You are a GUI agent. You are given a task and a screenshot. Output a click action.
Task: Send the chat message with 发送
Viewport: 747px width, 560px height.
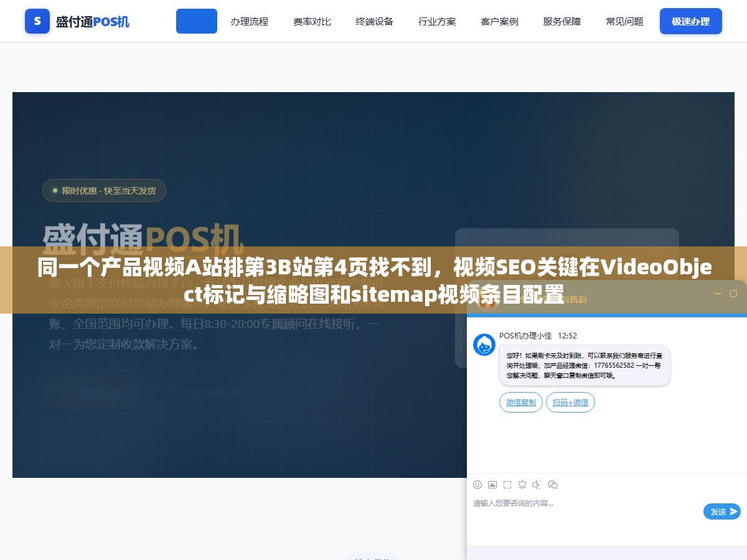(x=722, y=511)
